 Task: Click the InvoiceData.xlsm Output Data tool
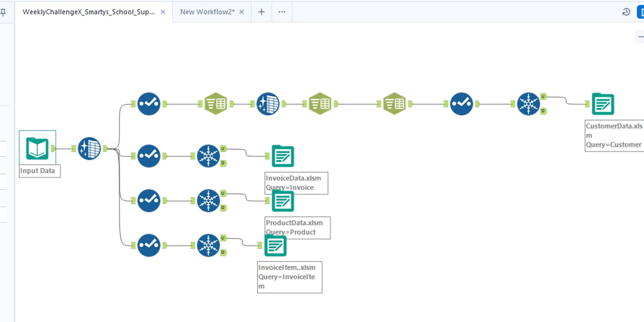coord(283,156)
